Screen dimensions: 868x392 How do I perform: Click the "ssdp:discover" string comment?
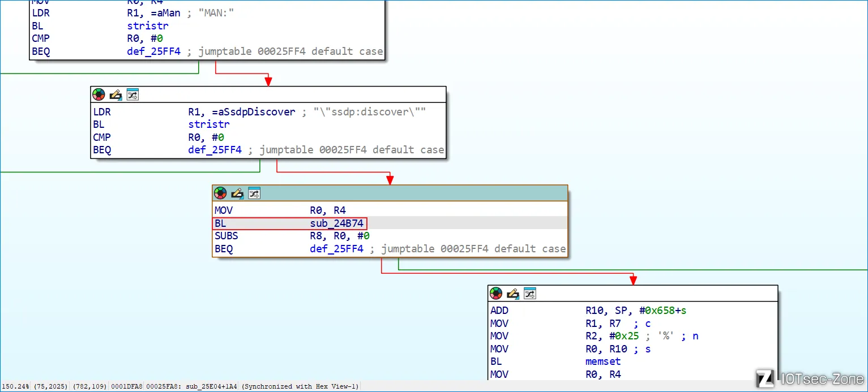coord(370,112)
